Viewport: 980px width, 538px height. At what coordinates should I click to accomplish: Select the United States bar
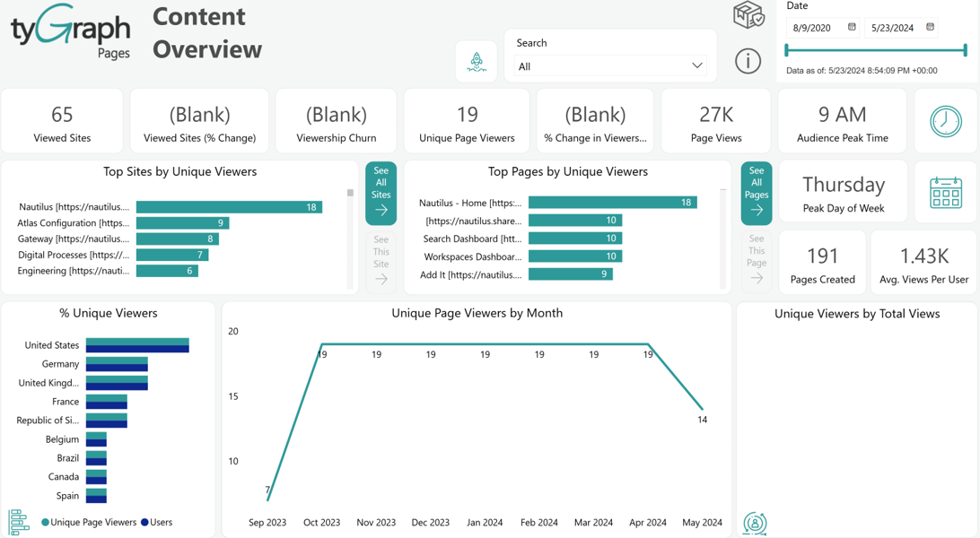[x=137, y=345]
